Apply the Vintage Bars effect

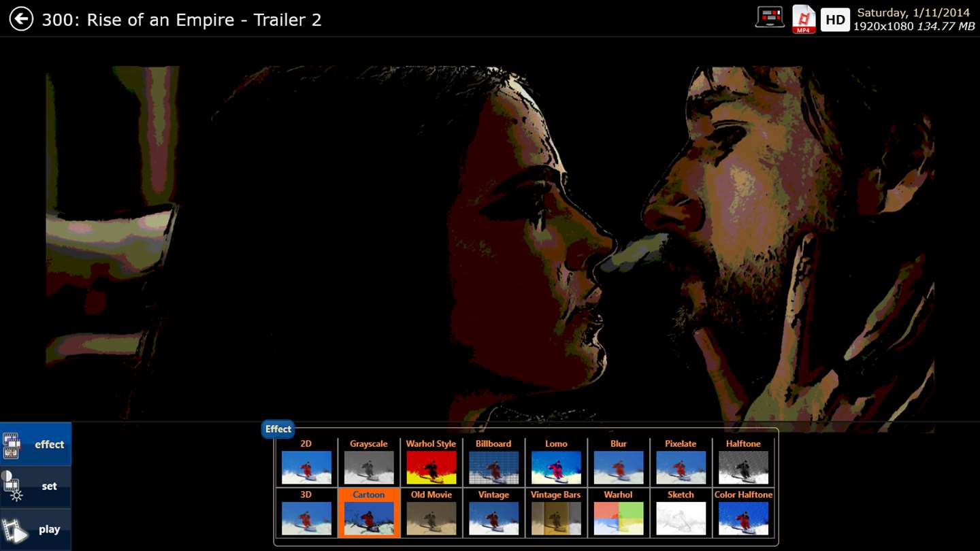pos(556,513)
